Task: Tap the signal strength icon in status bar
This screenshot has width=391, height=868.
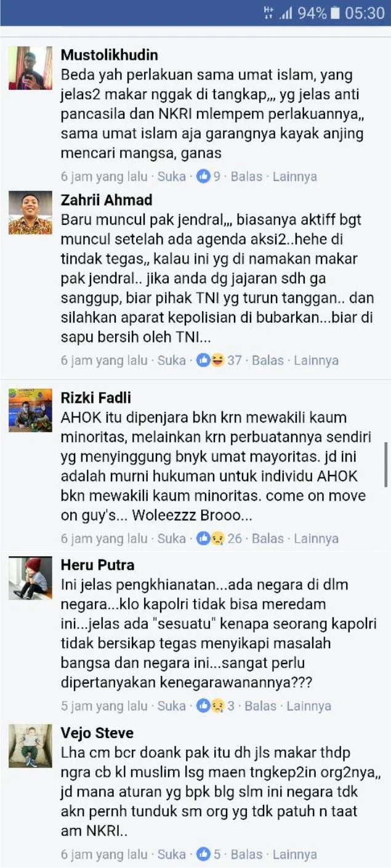Action: click(x=286, y=13)
